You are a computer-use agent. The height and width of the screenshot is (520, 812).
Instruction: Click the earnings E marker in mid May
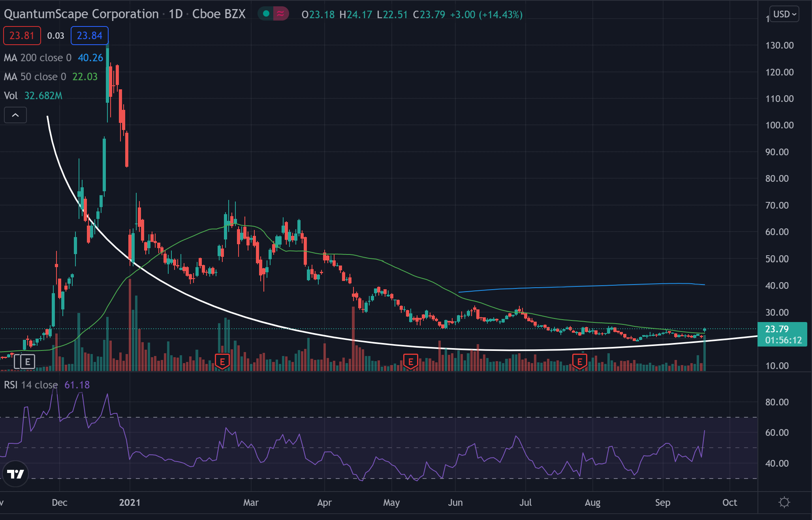point(411,362)
